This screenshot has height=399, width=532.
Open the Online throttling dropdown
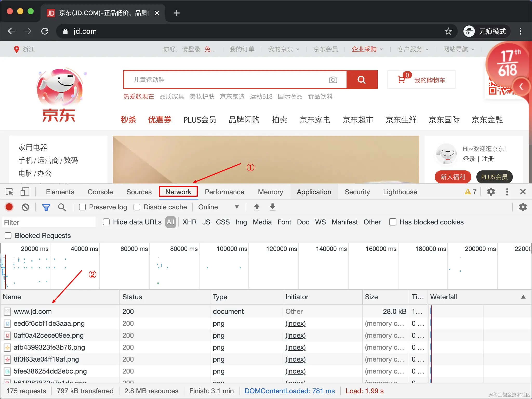pyautogui.click(x=218, y=207)
